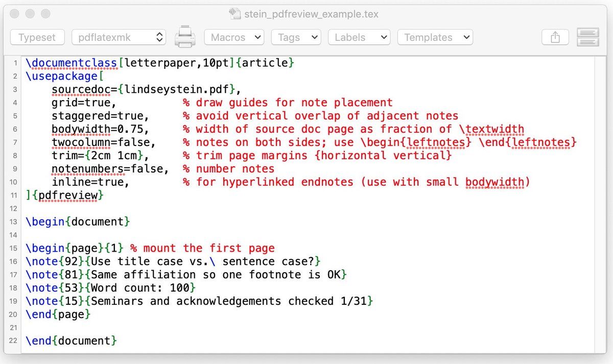Screen dimensions: 613x364
Task: Click the stein_pdfreview_example.tex window title
Action: [x=311, y=14]
